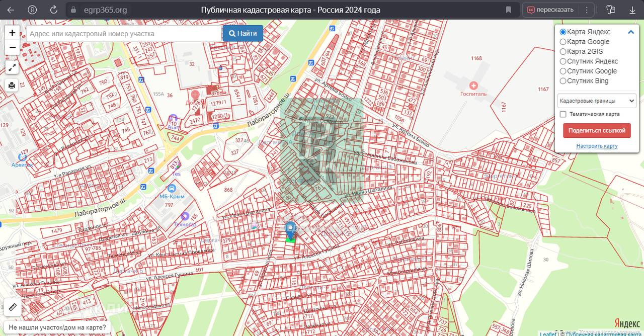Zoom out using the minus button
The image size is (644, 336).
point(12,48)
